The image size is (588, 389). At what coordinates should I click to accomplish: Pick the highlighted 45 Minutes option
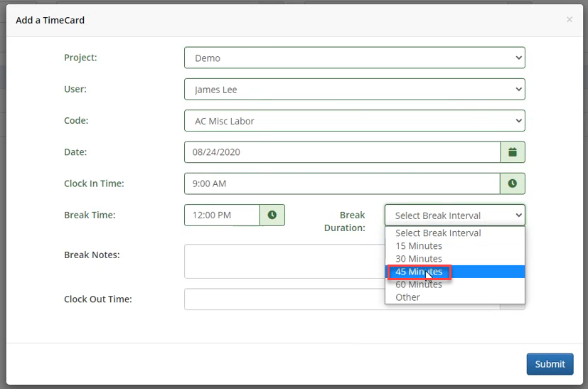pos(419,272)
